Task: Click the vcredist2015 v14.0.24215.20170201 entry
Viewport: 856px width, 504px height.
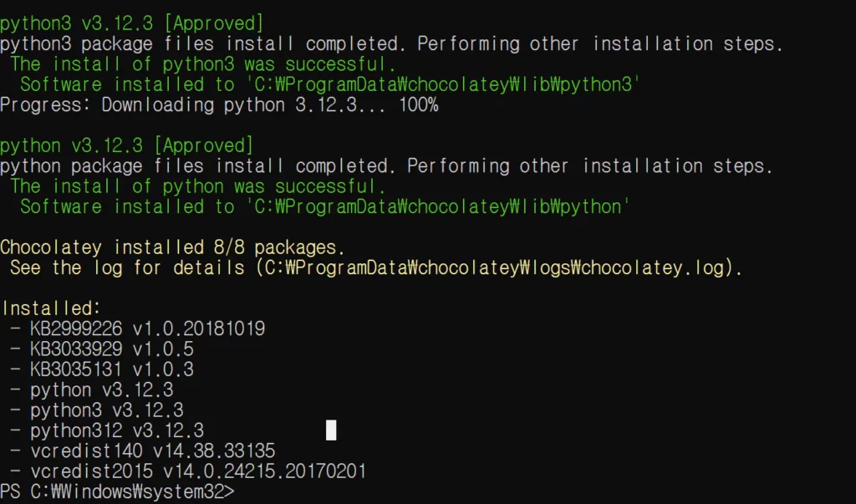Action: [x=189, y=471]
